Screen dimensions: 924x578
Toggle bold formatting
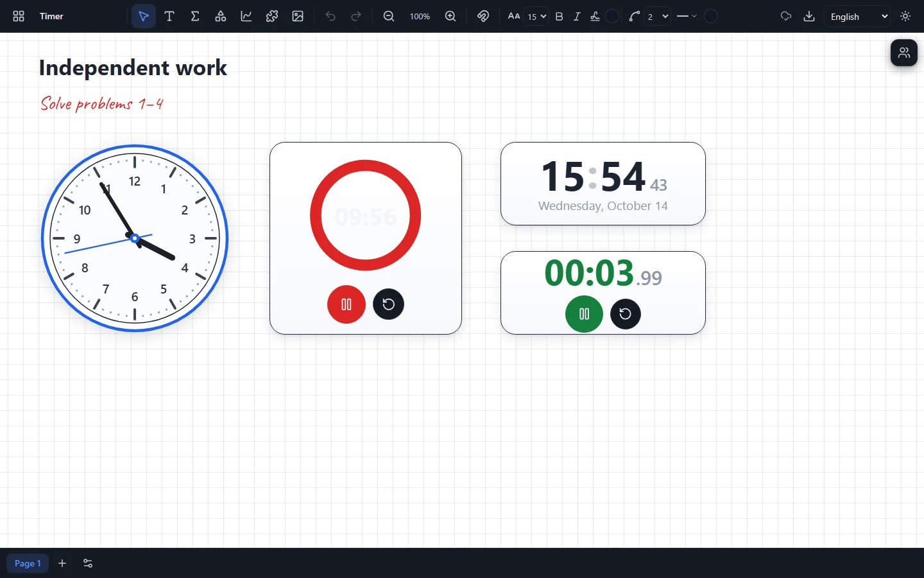560,16
